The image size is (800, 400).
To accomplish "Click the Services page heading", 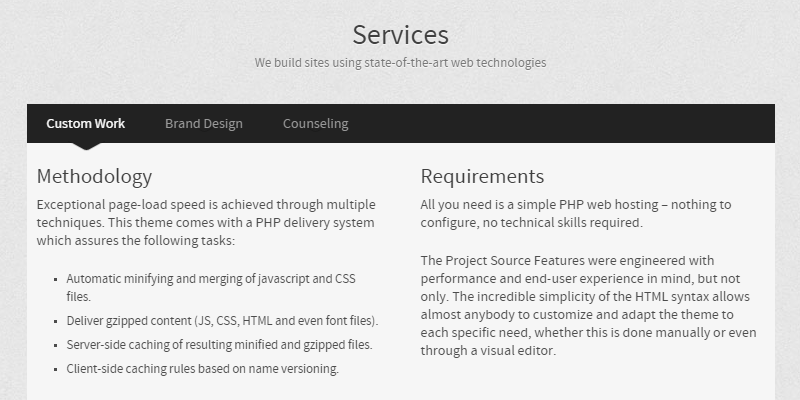I will pyautogui.click(x=400, y=34).
